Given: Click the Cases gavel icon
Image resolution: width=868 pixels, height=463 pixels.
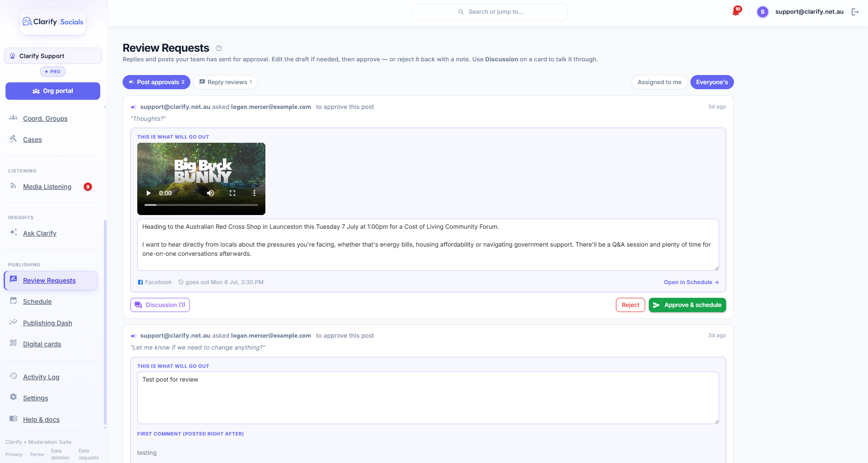Looking at the screenshot, I should [x=13, y=139].
